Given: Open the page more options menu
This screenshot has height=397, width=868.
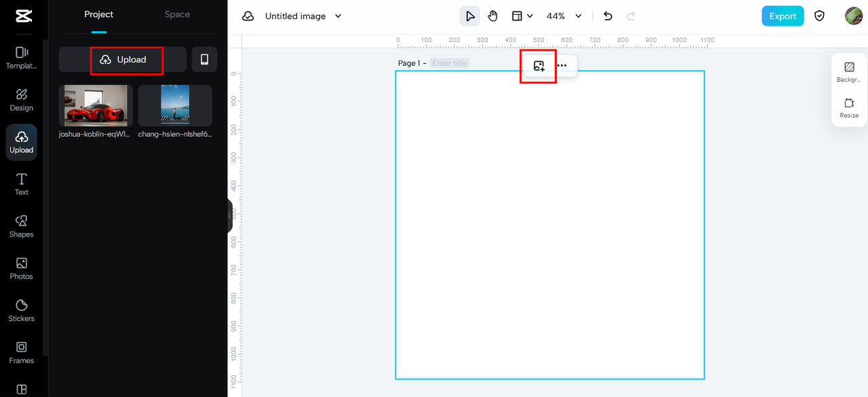Looking at the screenshot, I should coord(562,66).
